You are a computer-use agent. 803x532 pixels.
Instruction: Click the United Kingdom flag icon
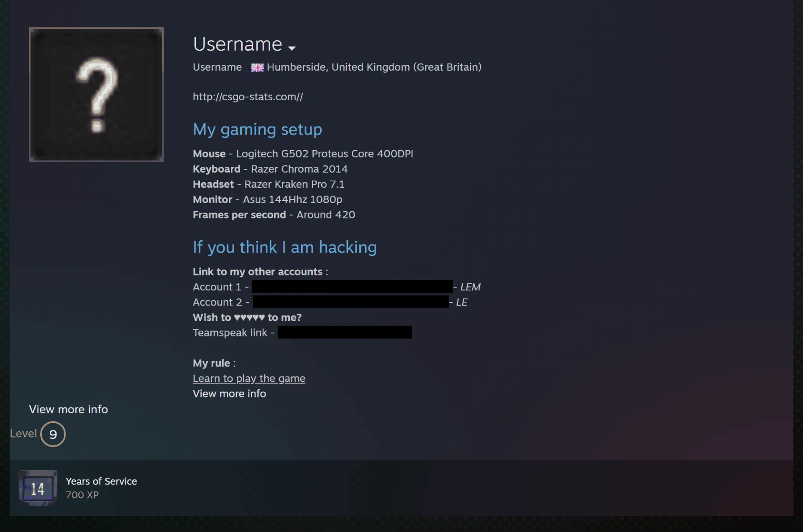[x=257, y=68]
